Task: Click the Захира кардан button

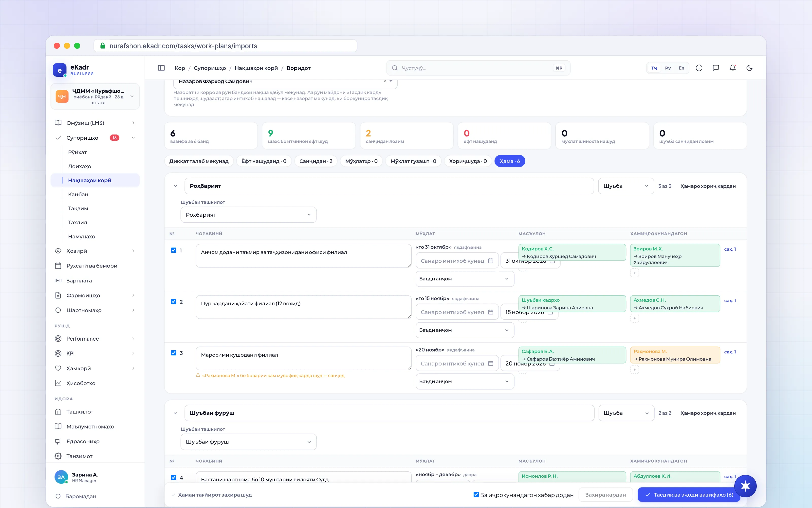Action: click(x=605, y=495)
